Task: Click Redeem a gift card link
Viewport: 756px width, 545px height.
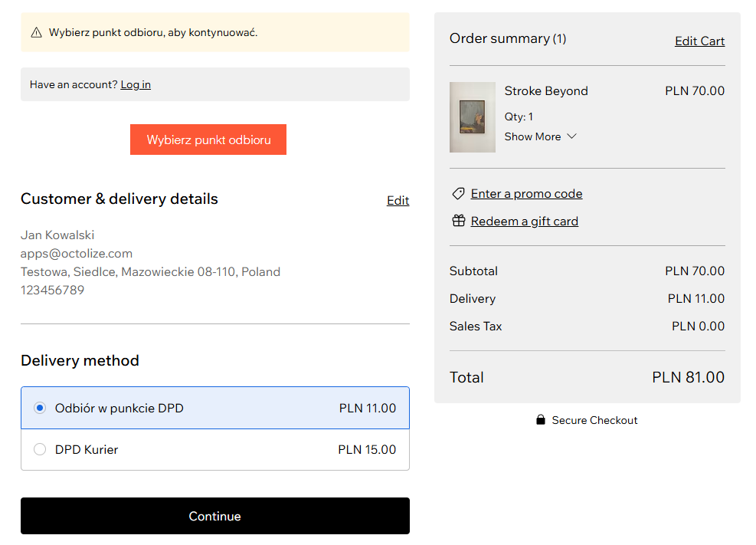Action: pyautogui.click(x=524, y=222)
